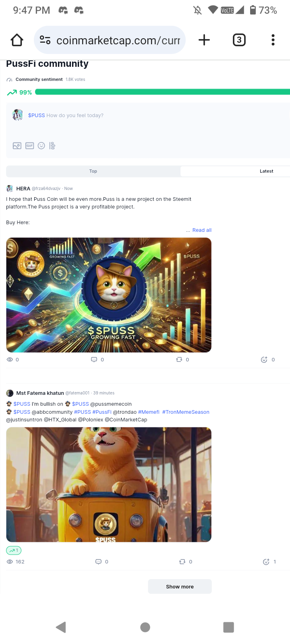Open a new tab with plus icon
290x644 pixels.
[x=204, y=40]
